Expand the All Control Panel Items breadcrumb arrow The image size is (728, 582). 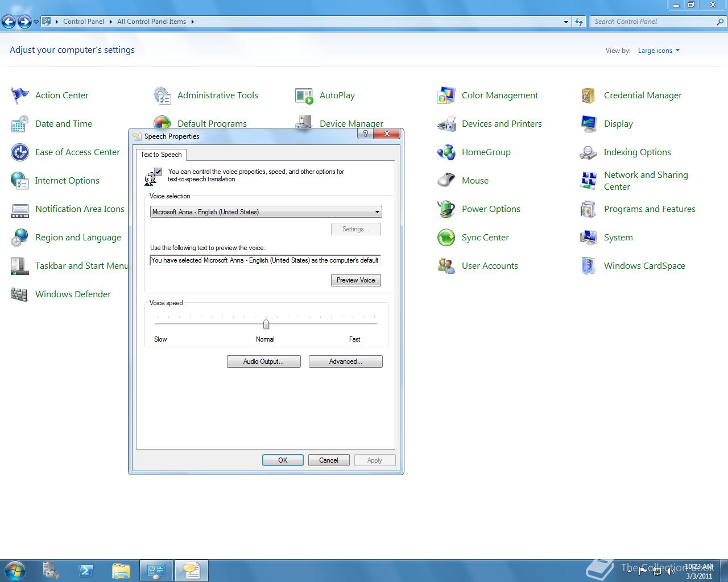[192, 22]
